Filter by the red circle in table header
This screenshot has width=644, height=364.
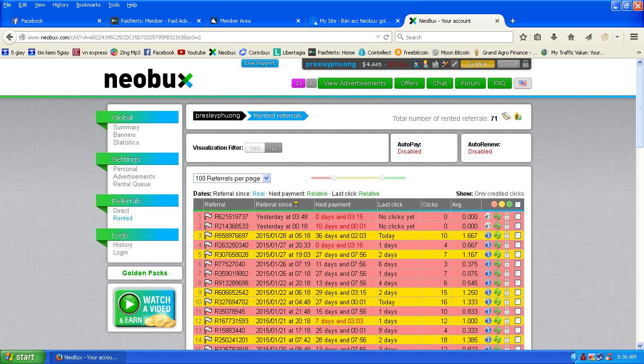[x=494, y=205]
